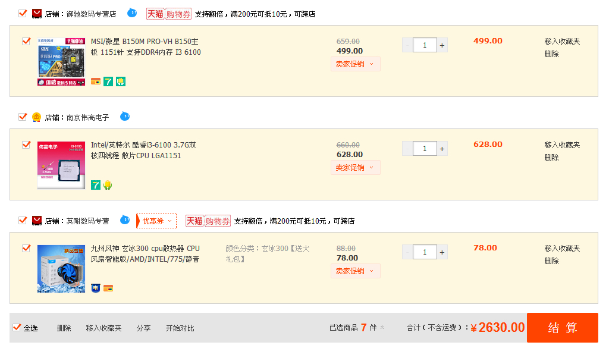This screenshot has width=609, height=364.
Task: Toggle store checkbox for 御驰数码专营店
Action: click(x=23, y=14)
